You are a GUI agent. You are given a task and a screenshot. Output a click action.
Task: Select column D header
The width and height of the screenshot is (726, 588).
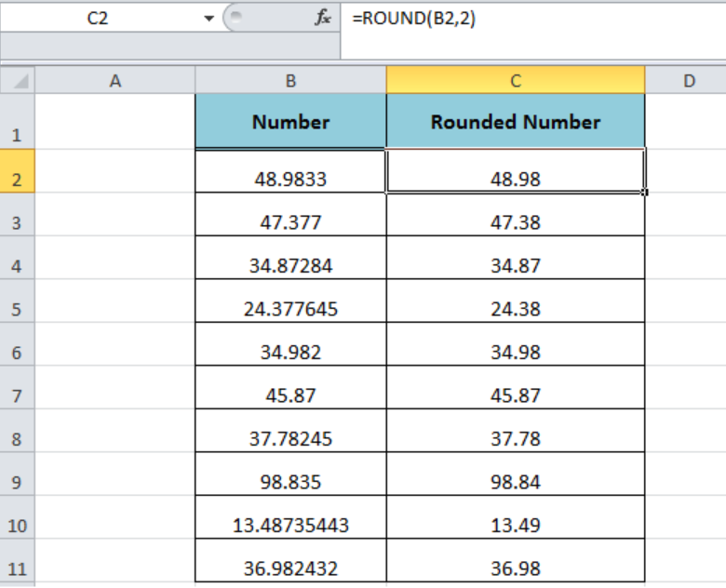(x=686, y=81)
